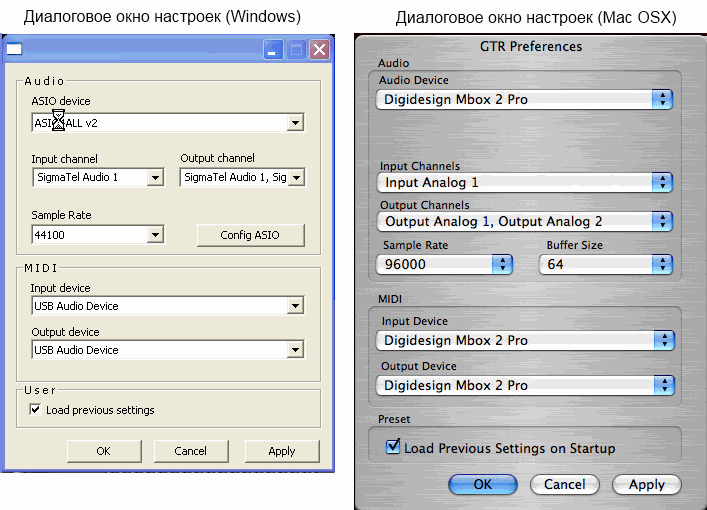Expand the Windows Input channel dropdown

coord(154,178)
